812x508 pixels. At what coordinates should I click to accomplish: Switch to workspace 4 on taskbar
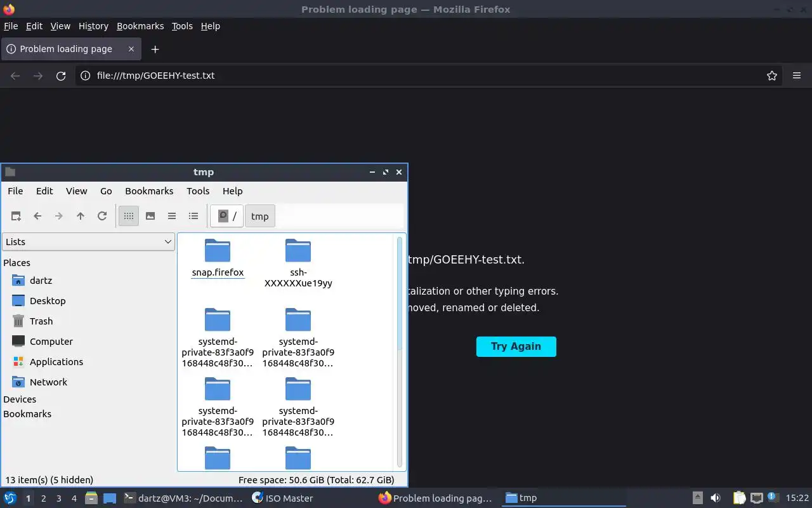pyautogui.click(x=74, y=498)
